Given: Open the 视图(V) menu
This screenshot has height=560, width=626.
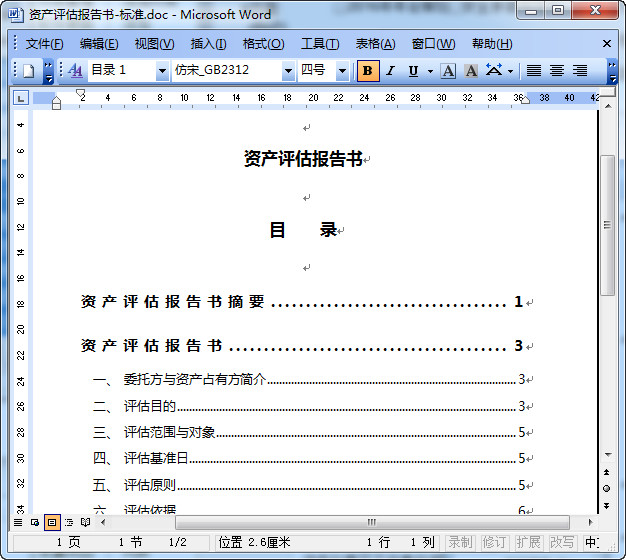Looking at the screenshot, I should tap(155, 44).
